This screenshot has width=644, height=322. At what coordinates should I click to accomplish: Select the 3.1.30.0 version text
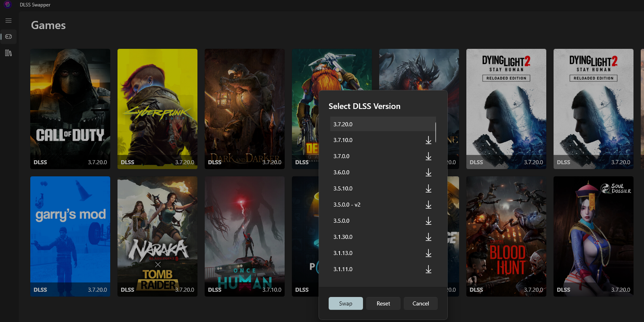tap(343, 237)
